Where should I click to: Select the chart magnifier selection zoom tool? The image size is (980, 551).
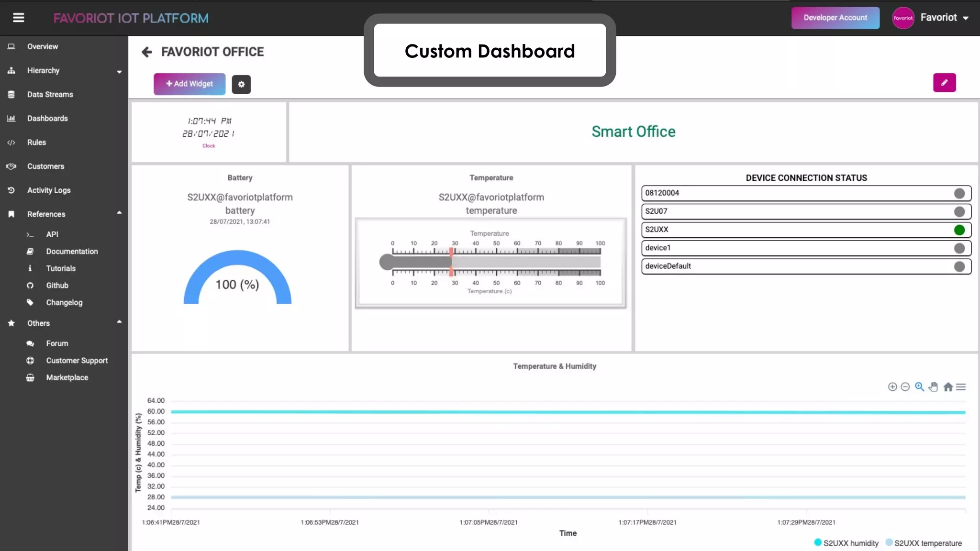[x=919, y=386]
